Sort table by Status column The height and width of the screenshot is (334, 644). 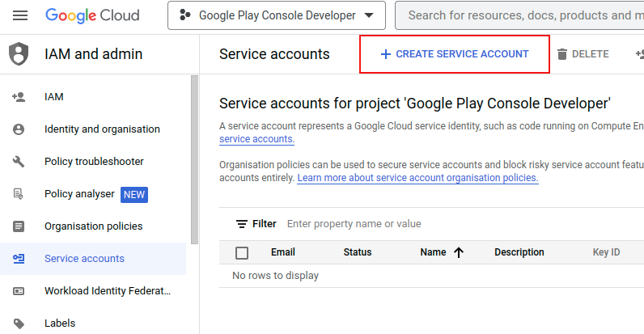[x=358, y=252]
